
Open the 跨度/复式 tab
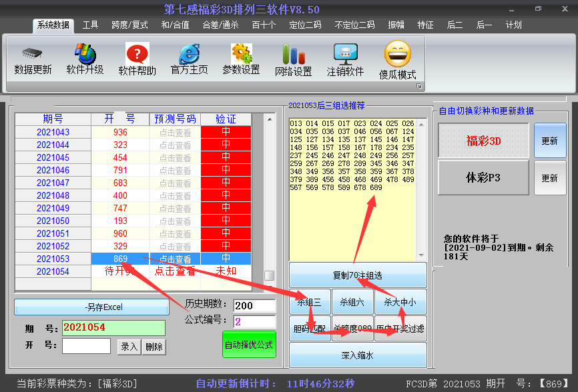(129, 25)
